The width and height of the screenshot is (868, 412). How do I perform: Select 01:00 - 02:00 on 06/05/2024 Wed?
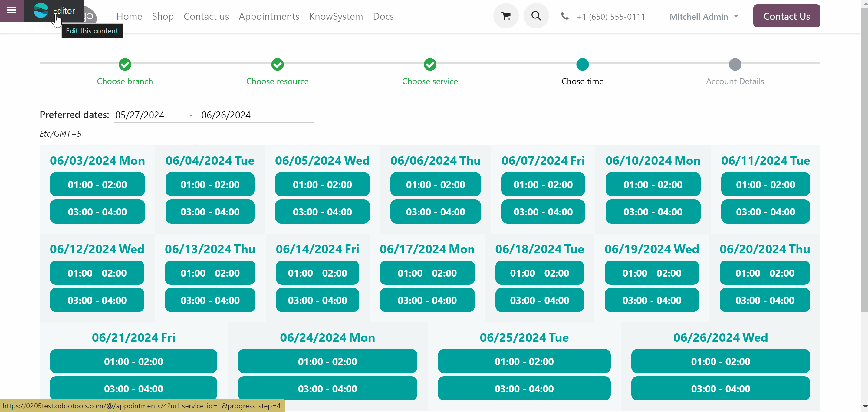pyautogui.click(x=322, y=184)
